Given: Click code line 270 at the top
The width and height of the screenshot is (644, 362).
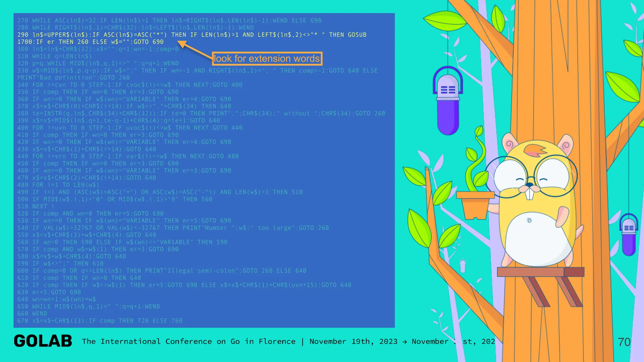Looking at the screenshot, I should [169, 20].
